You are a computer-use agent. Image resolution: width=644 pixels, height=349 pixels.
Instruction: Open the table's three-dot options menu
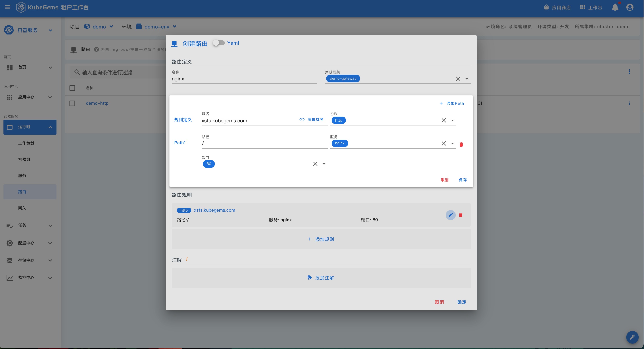629,72
